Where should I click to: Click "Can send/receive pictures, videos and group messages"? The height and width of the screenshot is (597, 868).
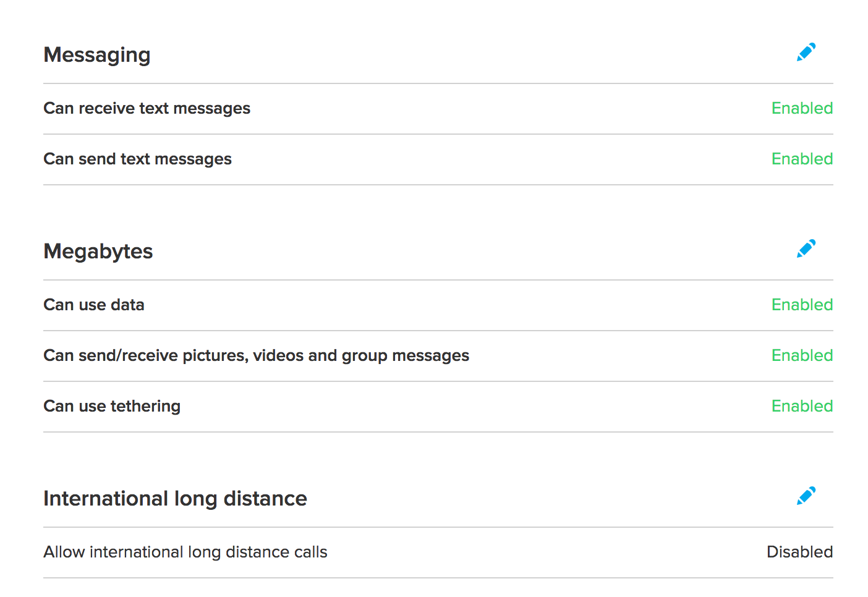coord(256,355)
